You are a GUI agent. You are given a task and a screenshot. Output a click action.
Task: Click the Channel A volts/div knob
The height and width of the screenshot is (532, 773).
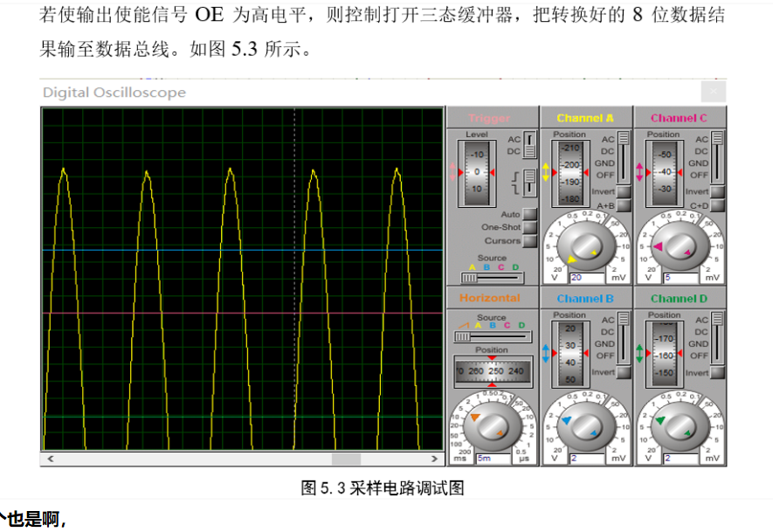[586, 245]
